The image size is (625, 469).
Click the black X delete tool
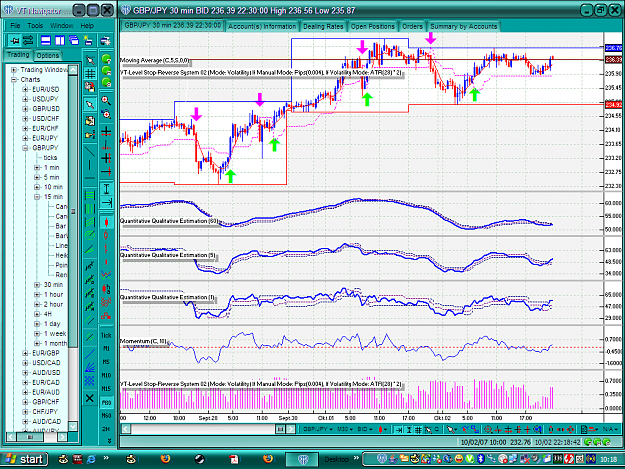90,398
